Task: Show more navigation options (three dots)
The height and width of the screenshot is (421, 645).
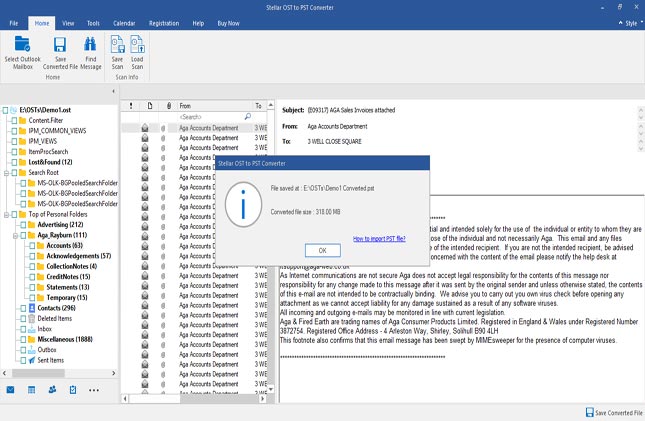Action: click(94, 390)
